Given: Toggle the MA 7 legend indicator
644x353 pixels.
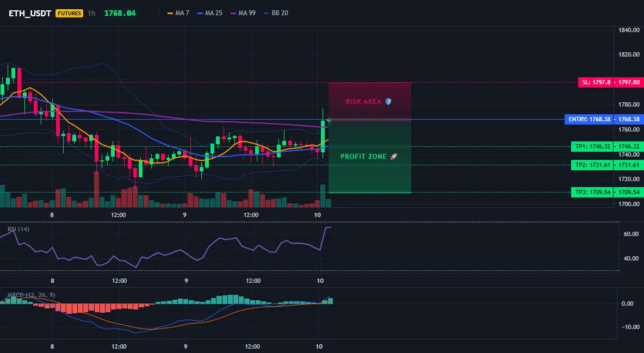Looking at the screenshot, I should click(x=178, y=13).
